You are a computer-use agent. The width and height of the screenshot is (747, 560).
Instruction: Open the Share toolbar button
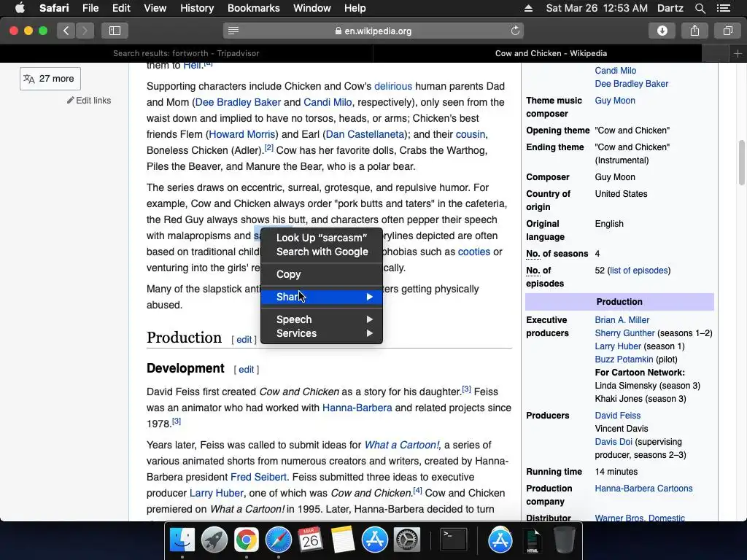[694, 31]
